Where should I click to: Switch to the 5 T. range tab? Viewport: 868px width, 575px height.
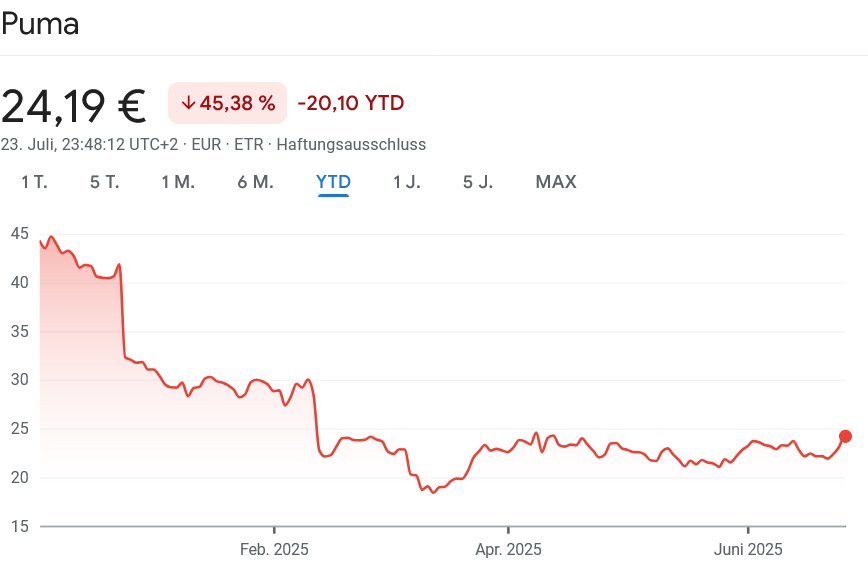point(104,182)
